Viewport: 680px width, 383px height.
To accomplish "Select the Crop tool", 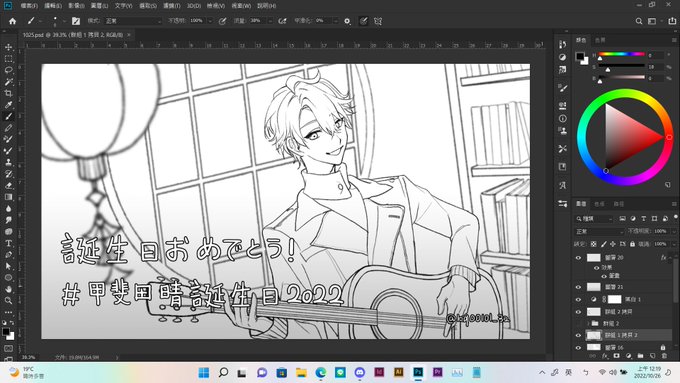I will click(8, 93).
